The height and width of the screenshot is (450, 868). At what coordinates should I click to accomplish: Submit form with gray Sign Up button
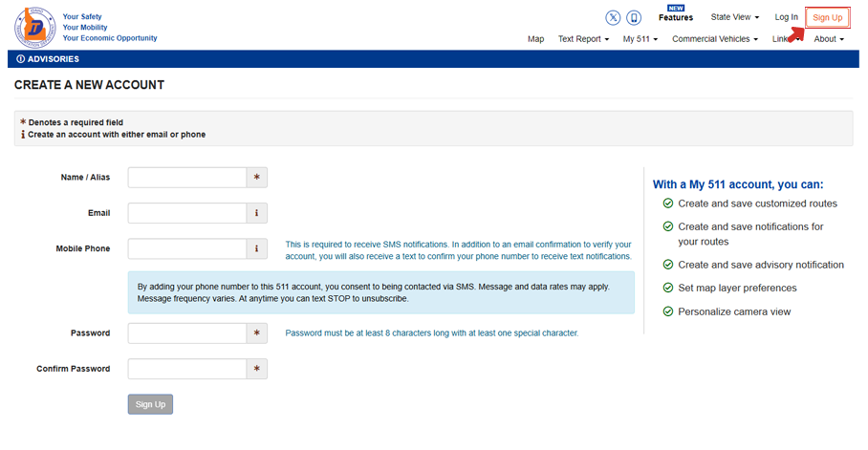(x=151, y=404)
